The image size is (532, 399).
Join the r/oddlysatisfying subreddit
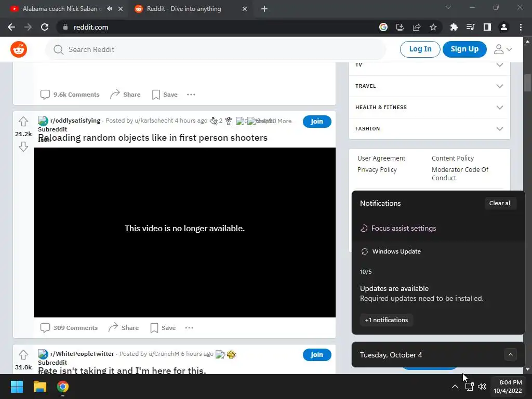(317, 122)
